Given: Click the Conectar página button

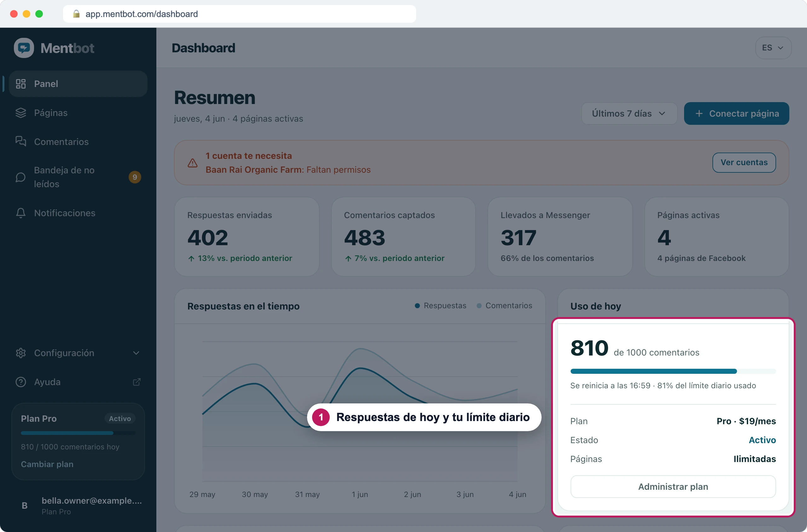Looking at the screenshot, I should coord(736,113).
